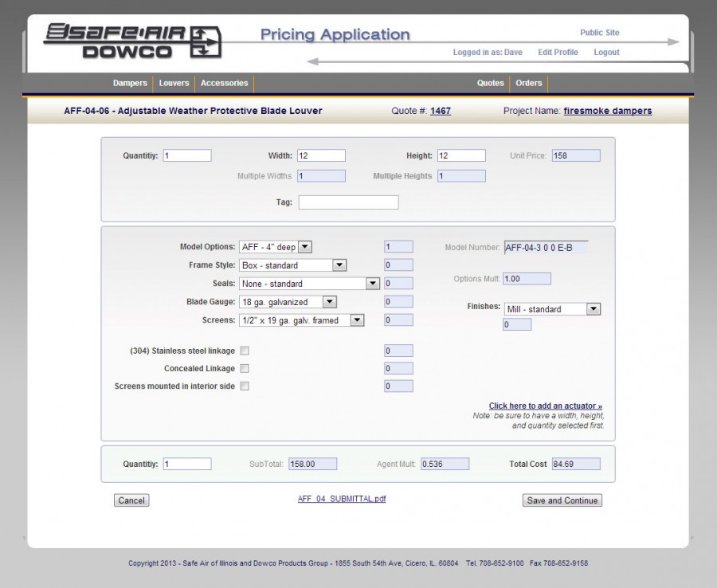
Task: Click the Cancel button
Action: (131, 500)
